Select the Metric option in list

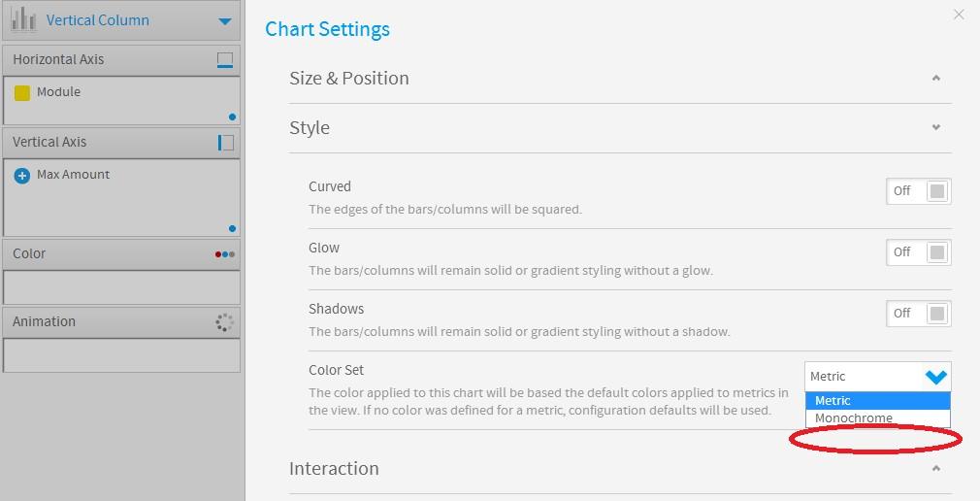tap(878, 400)
